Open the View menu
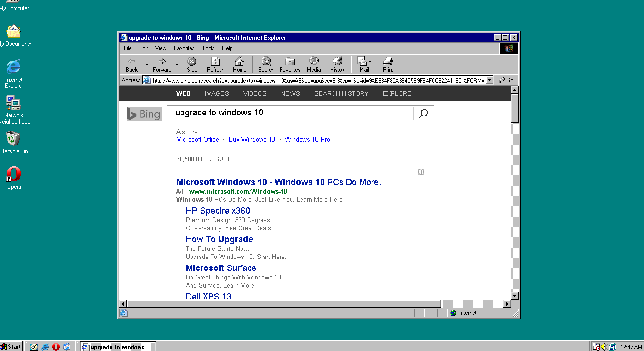644x351 pixels. (x=161, y=48)
